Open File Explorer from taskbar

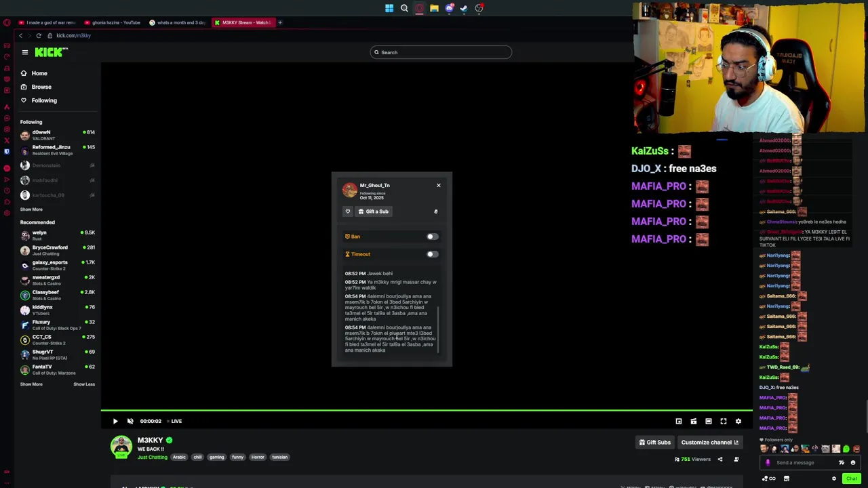[x=434, y=8]
